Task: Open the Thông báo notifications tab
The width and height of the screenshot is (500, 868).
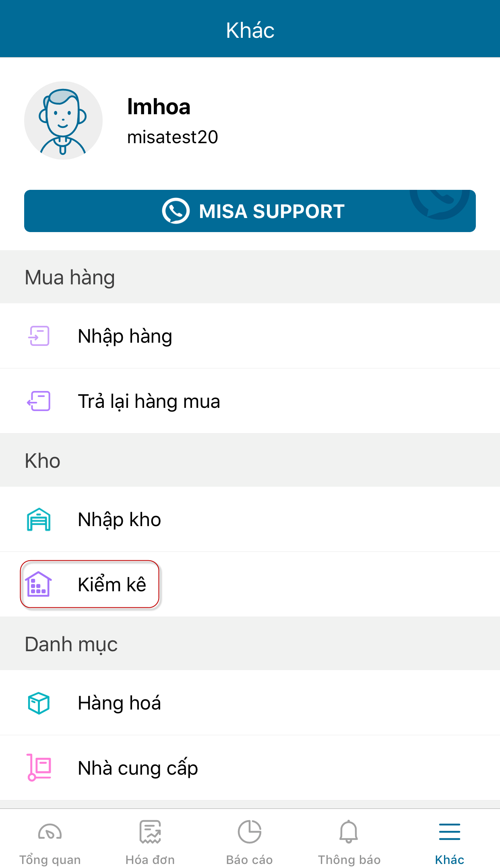Action: [349, 843]
